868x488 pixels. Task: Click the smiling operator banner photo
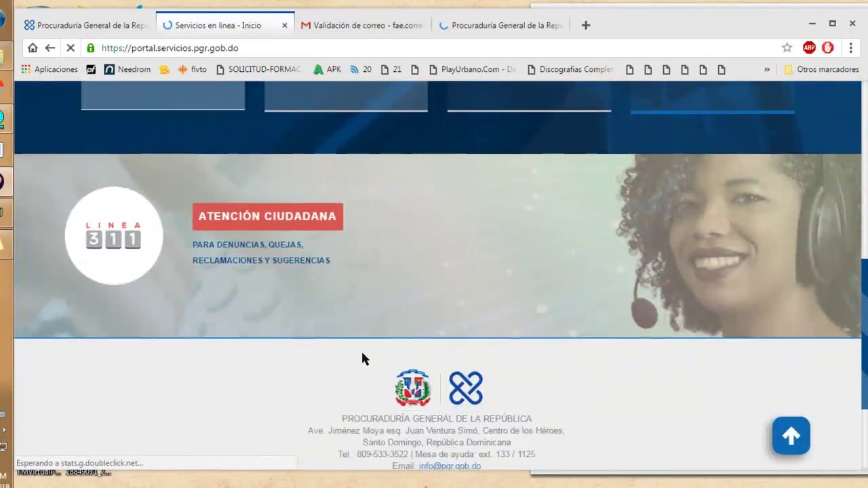[x=739, y=245]
